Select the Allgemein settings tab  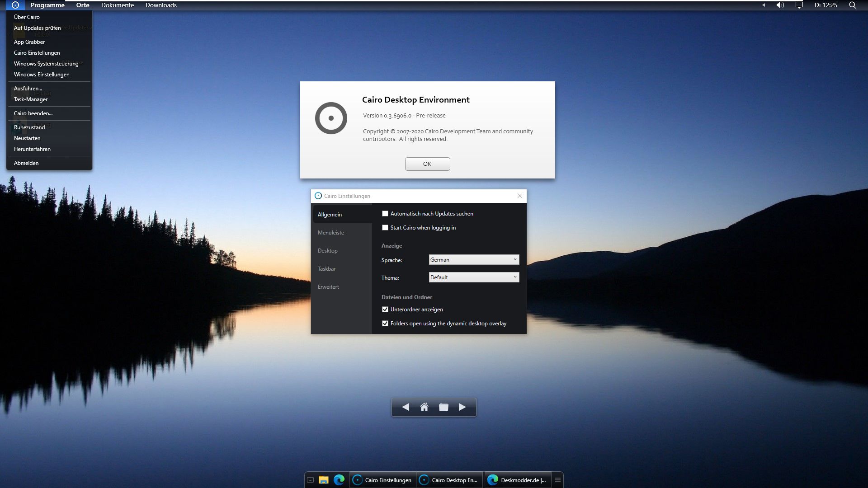click(342, 214)
